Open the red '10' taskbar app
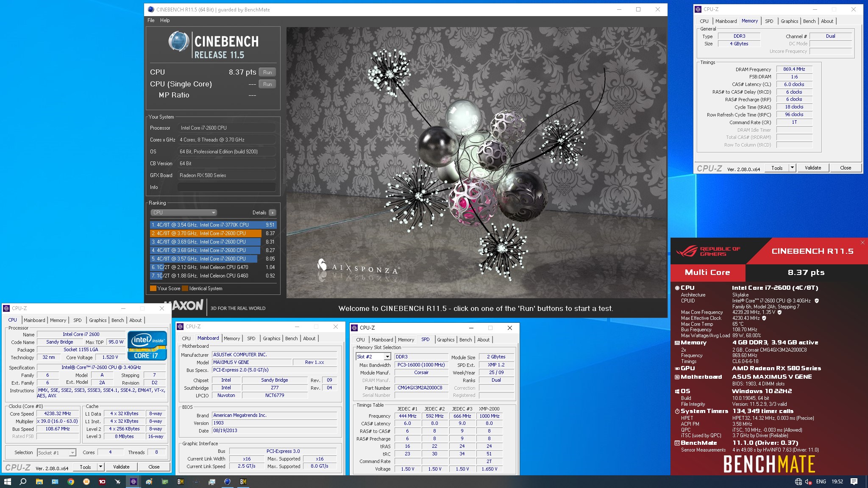Screen dimensions: 868x488 (x=102, y=482)
